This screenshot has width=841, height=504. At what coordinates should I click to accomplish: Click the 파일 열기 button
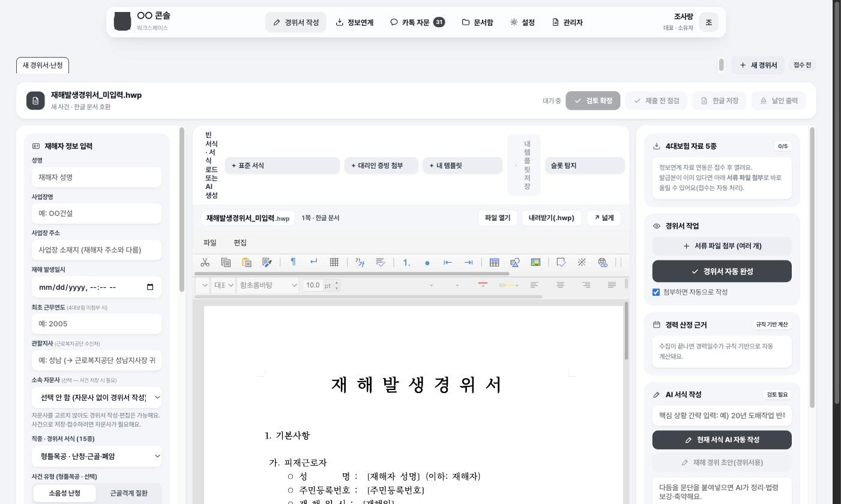coord(498,218)
